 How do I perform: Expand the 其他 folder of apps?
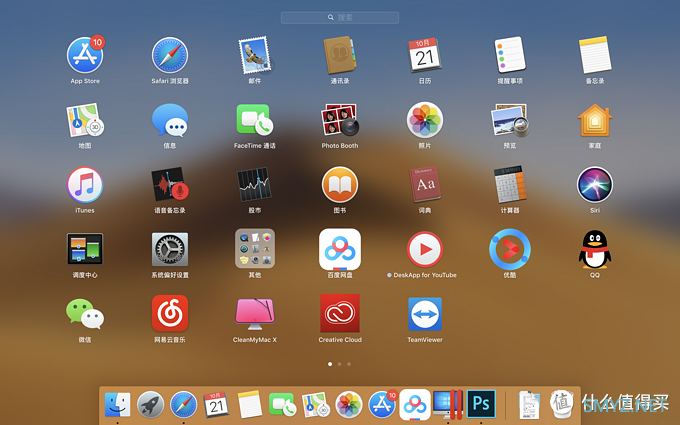[x=255, y=249]
